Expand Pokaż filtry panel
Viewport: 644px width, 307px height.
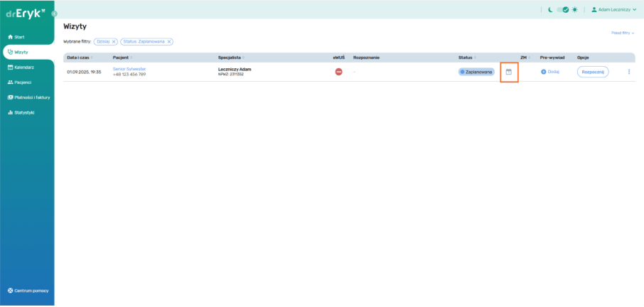(x=623, y=33)
